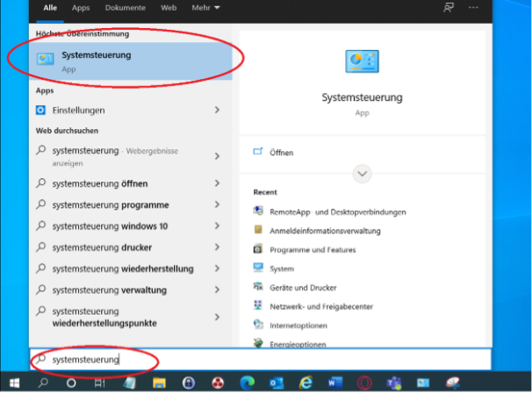Viewport: 532px width, 393px height.
Task: Select the Web search tab
Action: pos(169,7)
